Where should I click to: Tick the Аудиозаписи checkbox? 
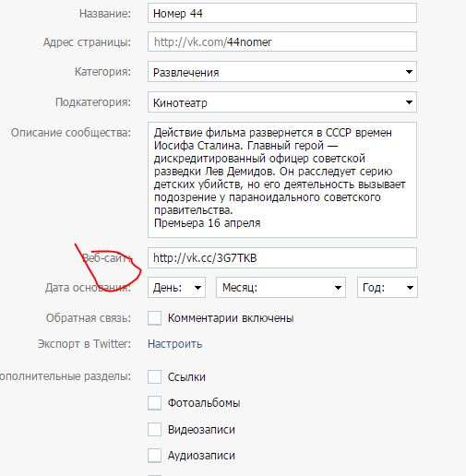point(154,456)
